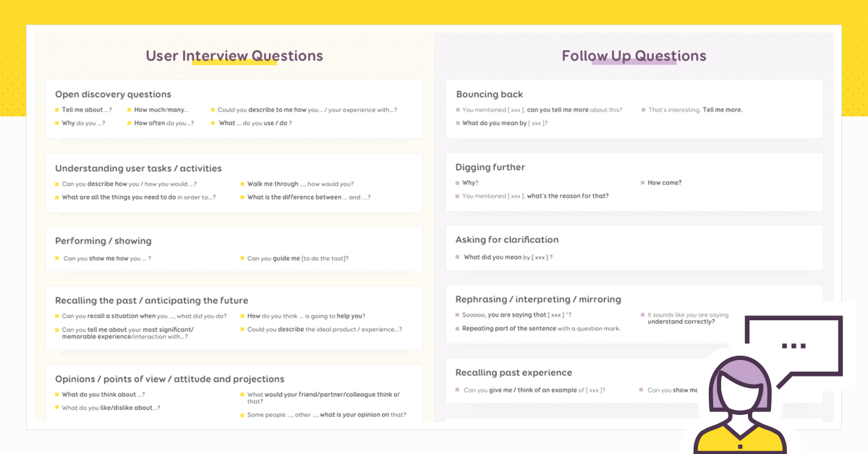Click the 'Why do you ...?' question
Image resolution: width=868 pixels, height=454 pixels.
pos(83,123)
